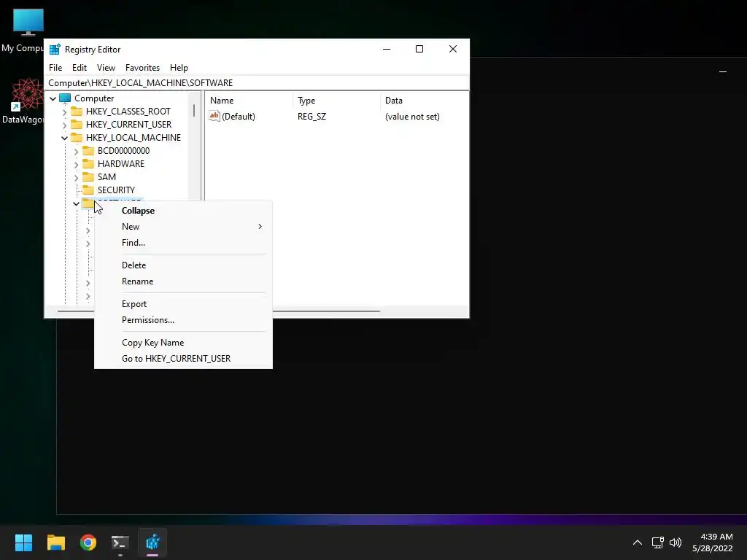Minimize the background window behind Registry Editor
The image size is (747, 560).
coord(723,72)
